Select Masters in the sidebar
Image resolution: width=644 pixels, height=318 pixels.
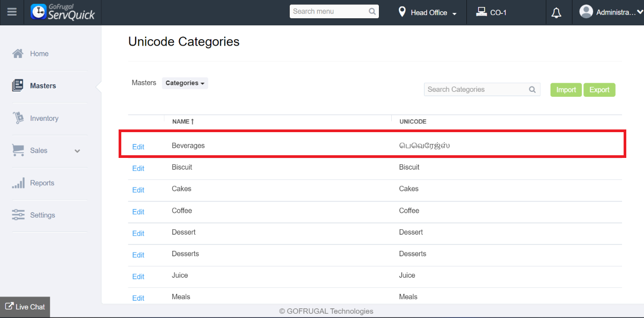click(x=43, y=86)
